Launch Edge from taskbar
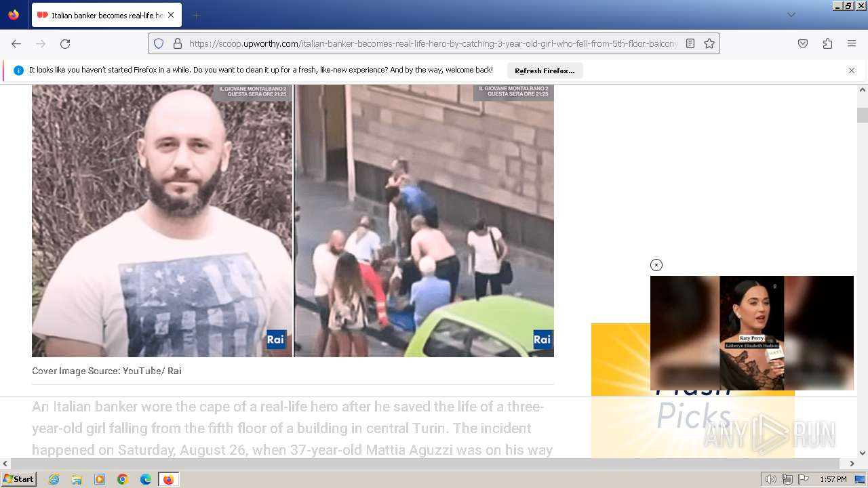Image resolution: width=868 pixels, height=488 pixels. tap(146, 479)
